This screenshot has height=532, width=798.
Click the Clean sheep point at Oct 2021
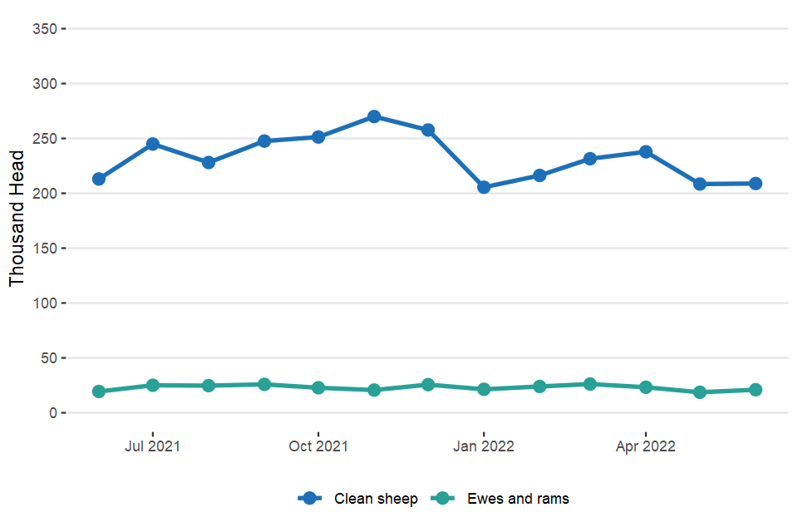coord(318,136)
